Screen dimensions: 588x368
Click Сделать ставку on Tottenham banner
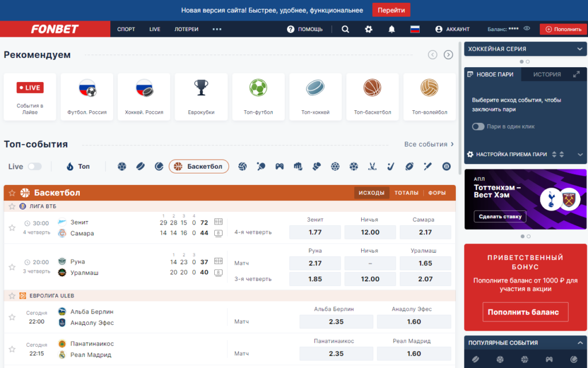pyautogui.click(x=500, y=216)
